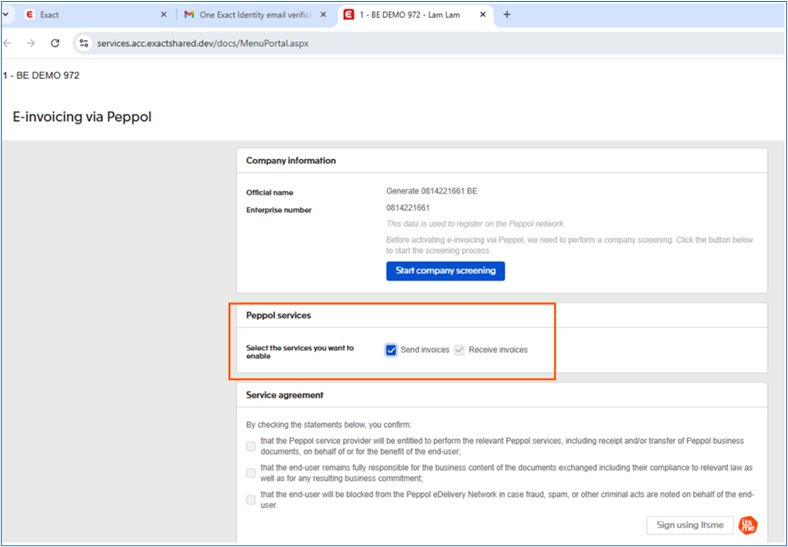Go back using the browser back arrow
The height and width of the screenshot is (547, 788).
[9, 44]
